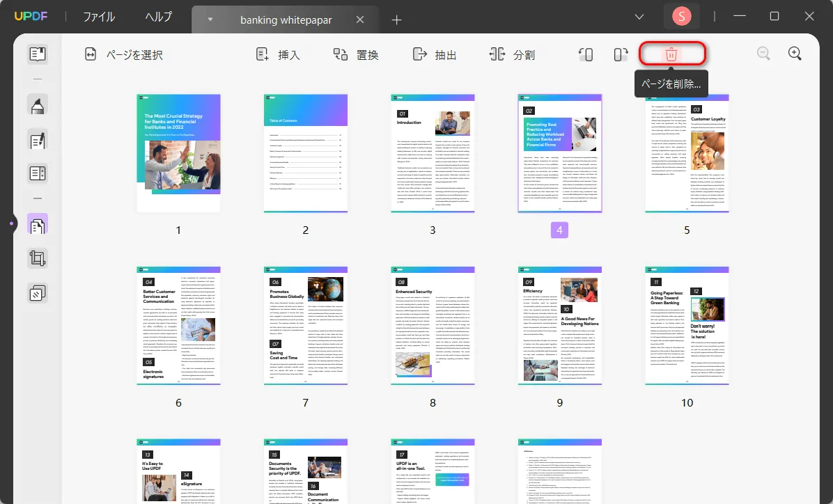Open the form/layout tool in sidebar

tap(38, 173)
